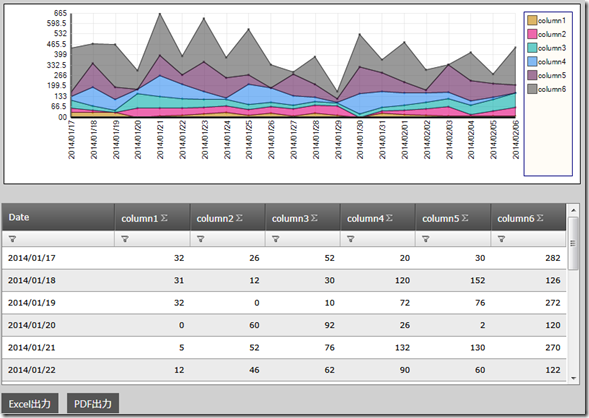
Task: Sort by the column2 header
Action: [x=228, y=217]
